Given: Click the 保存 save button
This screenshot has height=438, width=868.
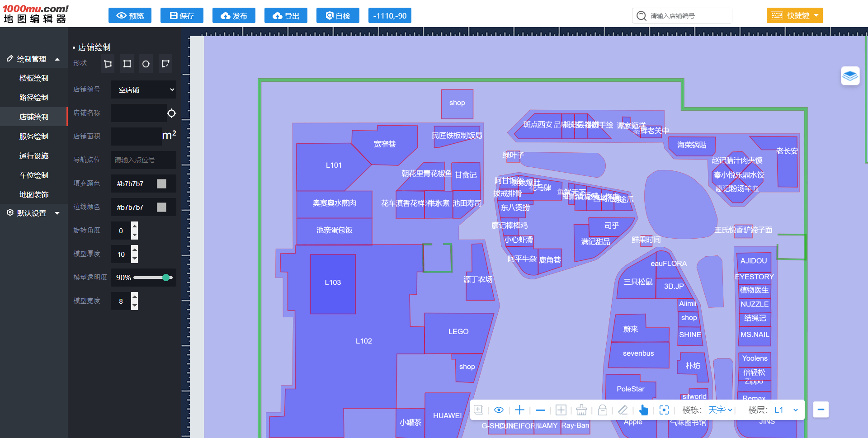Looking at the screenshot, I should pyautogui.click(x=182, y=15).
